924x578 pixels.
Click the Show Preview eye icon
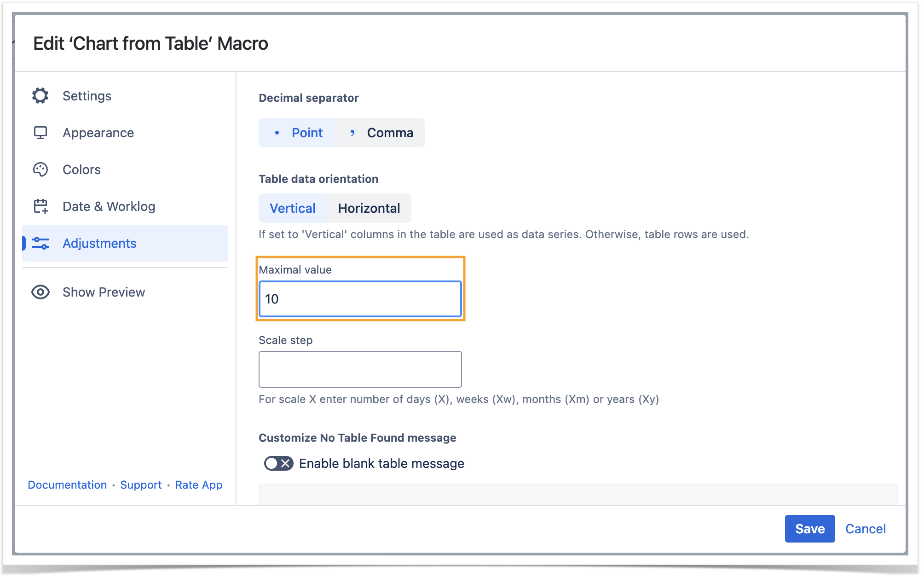pyautogui.click(x=40, y=292)
